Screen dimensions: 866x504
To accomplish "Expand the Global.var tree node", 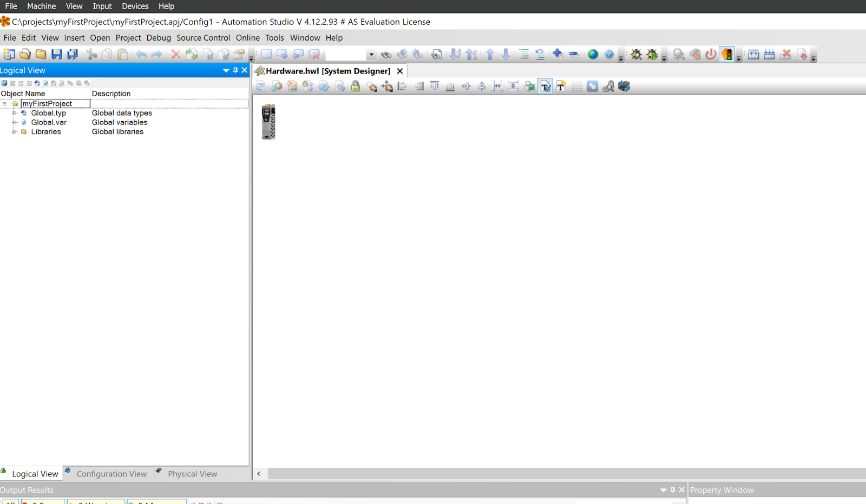I will 15,122.
